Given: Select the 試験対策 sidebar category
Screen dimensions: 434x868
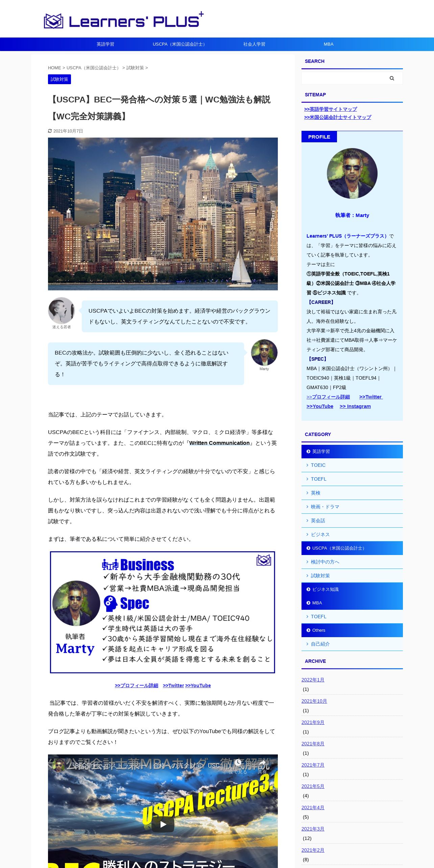Looking at the screenshot, I should click(x=352, y=576).
